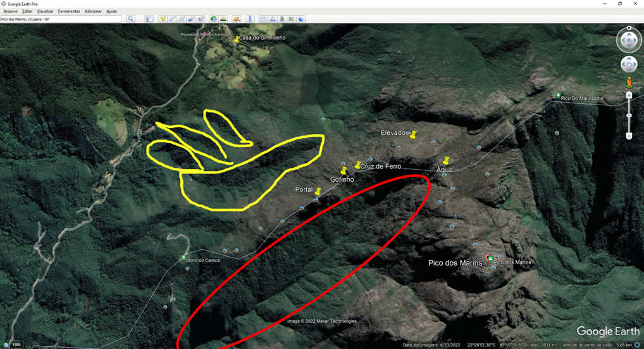
Task: Click the zoom slider handle
Action: [x=629, y=116]
